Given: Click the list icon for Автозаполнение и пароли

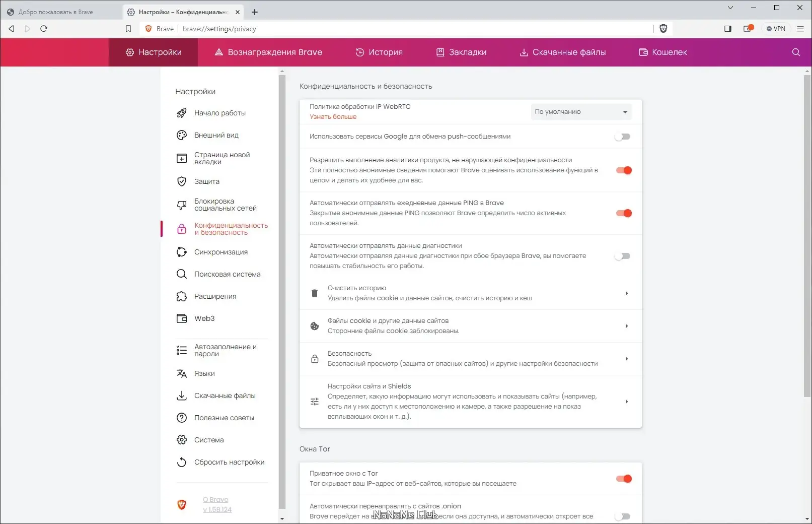Looking at the screenshot, I should (182, 350).
